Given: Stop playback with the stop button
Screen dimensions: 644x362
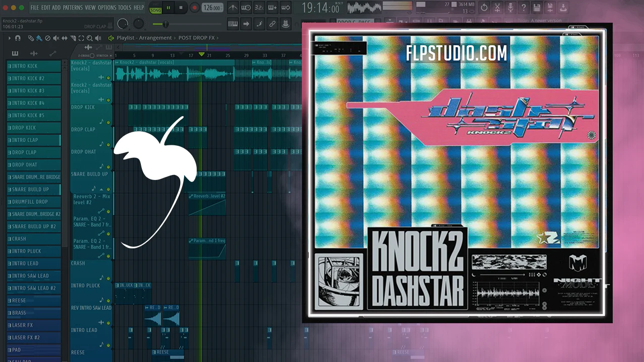Looking at the screenshot, I should 181,8.
